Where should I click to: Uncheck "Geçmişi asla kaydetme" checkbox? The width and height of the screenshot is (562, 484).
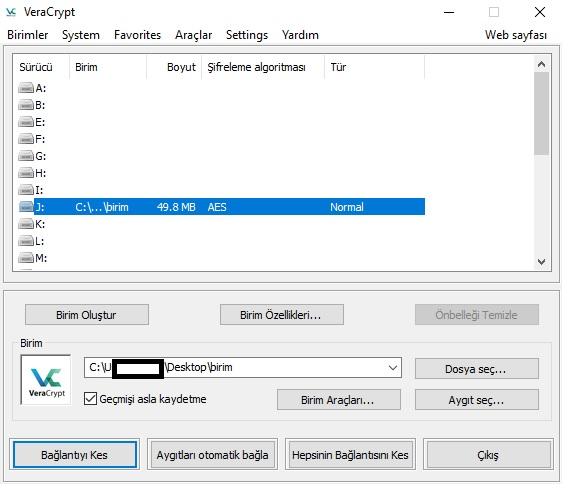tap(90, 399)
